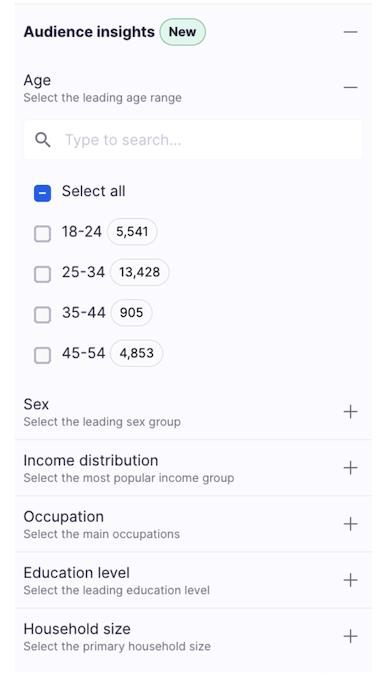Click the Education level heading

tap(76, 573)
